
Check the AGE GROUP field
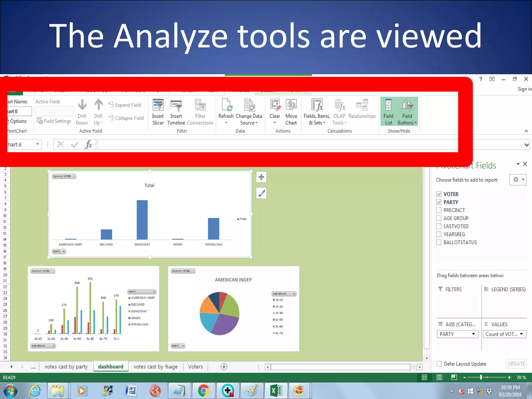(x=439, y=218)
